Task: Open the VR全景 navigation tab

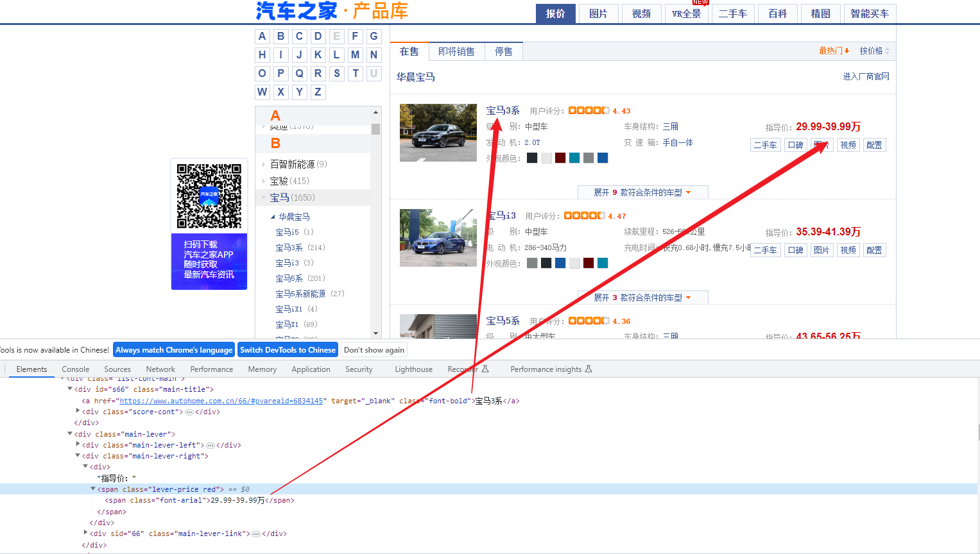Action: click(686, 13)
